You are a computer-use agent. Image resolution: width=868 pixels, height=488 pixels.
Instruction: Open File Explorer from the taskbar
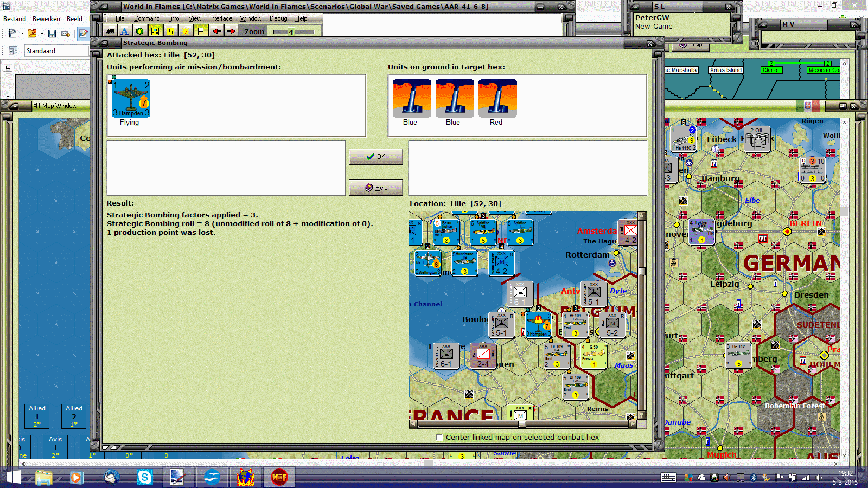tap(44, 477)
